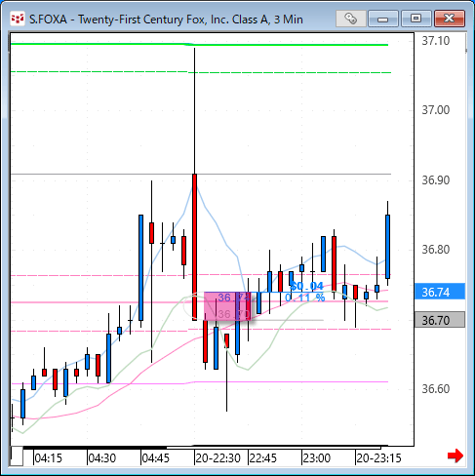Screen dimensions: 475x476
Task: Click the 0.11 % percentage annotation
Action: 304,297
